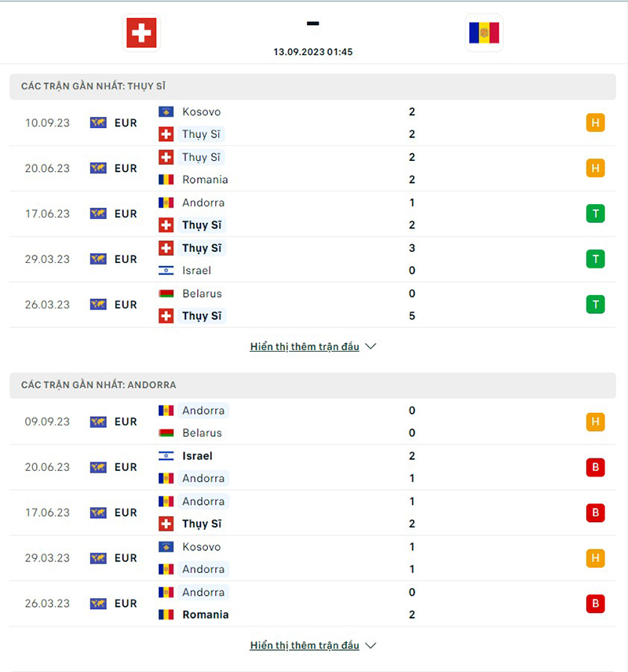Click the Andorra flag icon in the 09.09.23 row

tap(166, 410)
